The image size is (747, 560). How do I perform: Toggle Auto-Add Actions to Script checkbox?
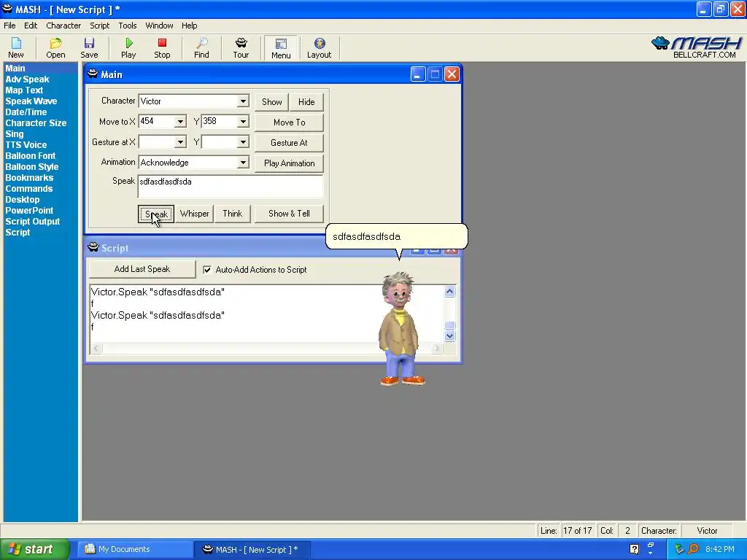[x=207, y=270]
